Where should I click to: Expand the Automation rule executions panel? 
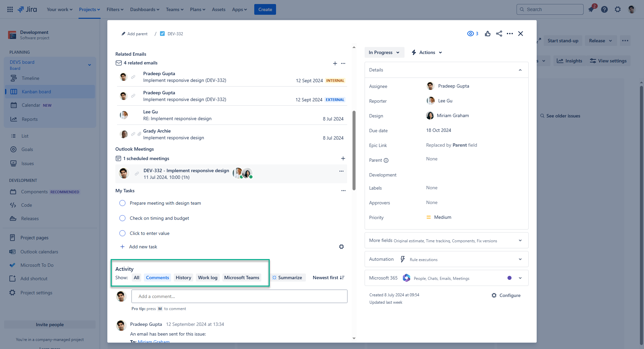520,259
